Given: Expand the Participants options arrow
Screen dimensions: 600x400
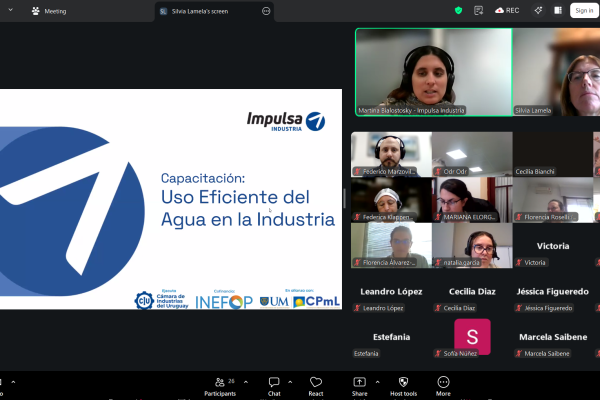Looking at the screenshot, I should pos(246,382).
